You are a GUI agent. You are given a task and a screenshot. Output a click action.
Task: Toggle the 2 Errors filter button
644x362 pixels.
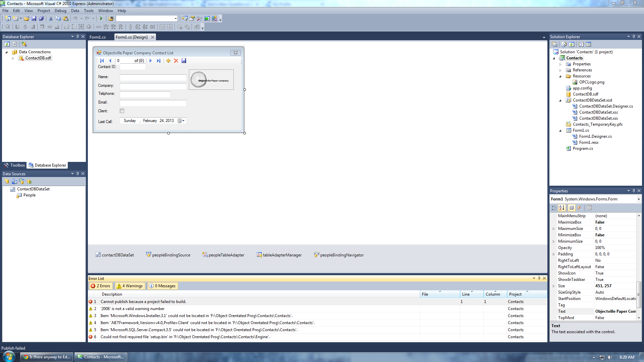[100, 286]
